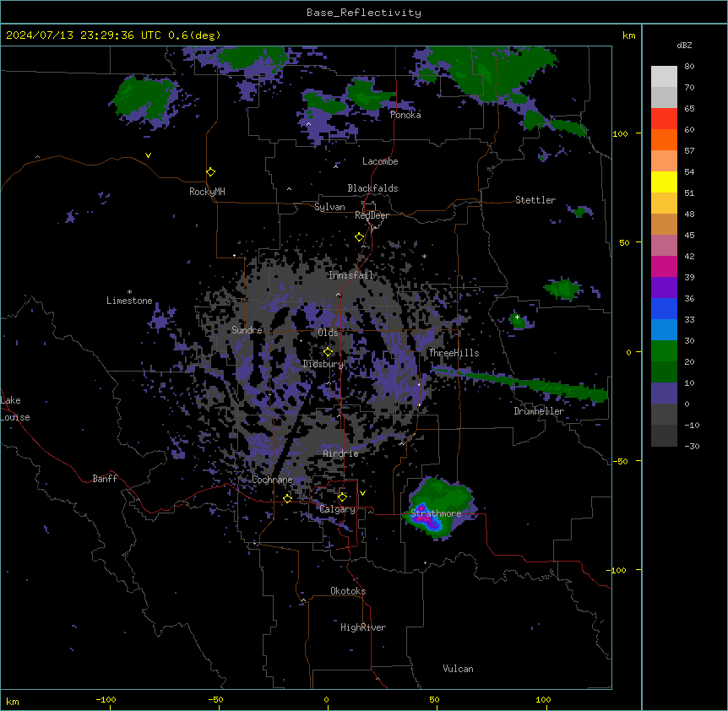
Task: Click the Okotoks label
Action: pos(348,591)
